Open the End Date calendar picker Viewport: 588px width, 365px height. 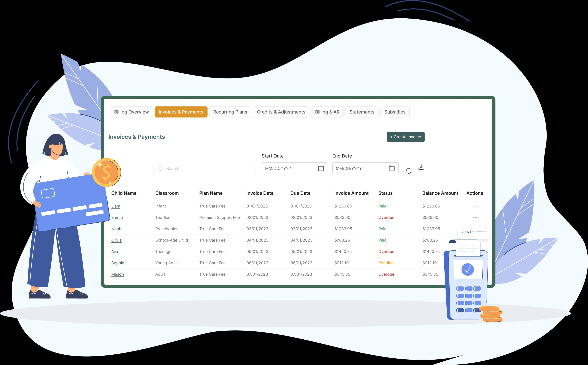pos(392,168)
